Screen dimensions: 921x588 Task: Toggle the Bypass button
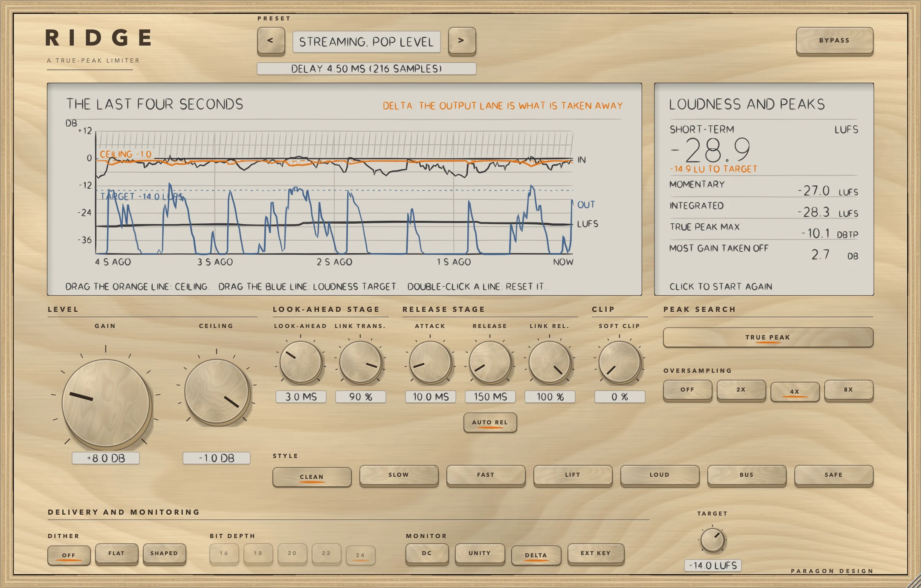[834, 41]
